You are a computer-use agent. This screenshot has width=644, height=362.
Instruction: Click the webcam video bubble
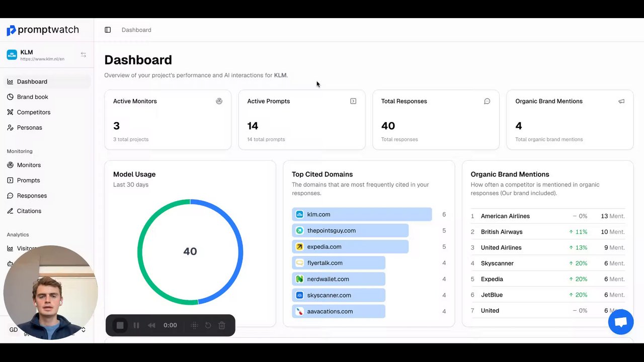point(50,292)
